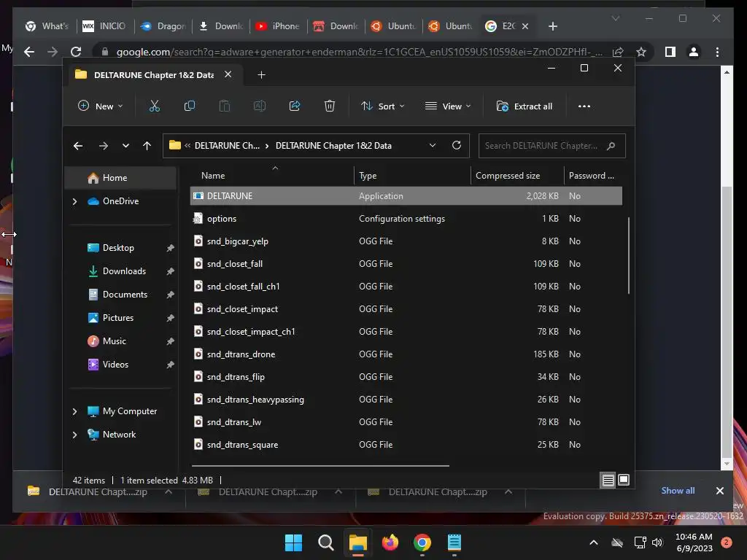Click the Paste clipboard icon in Explorer toolbar
Viewport: 747px width, 560px height.
[225, 106]
